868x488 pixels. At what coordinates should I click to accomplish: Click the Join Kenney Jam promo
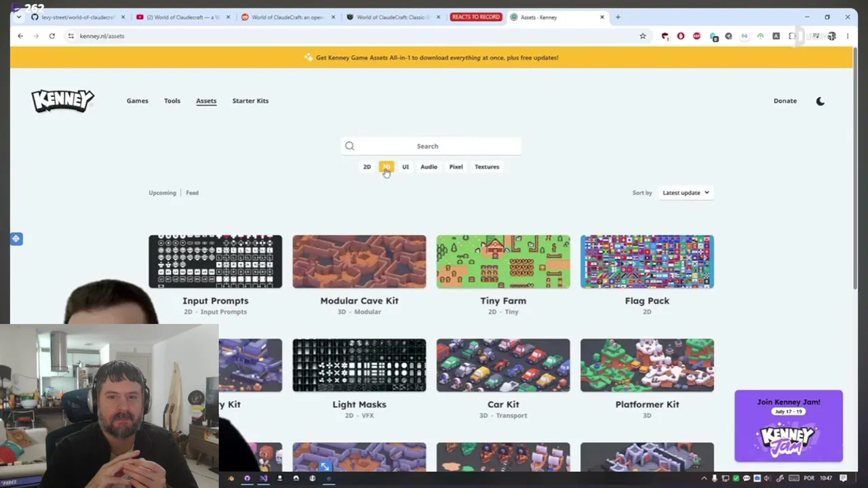tap(789, 426)
